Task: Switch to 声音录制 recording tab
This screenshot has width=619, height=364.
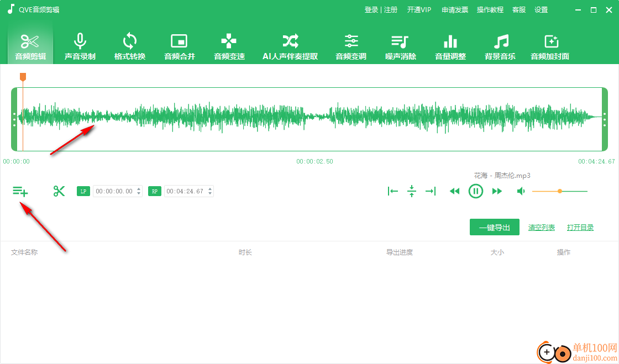Action: point(80,46)
